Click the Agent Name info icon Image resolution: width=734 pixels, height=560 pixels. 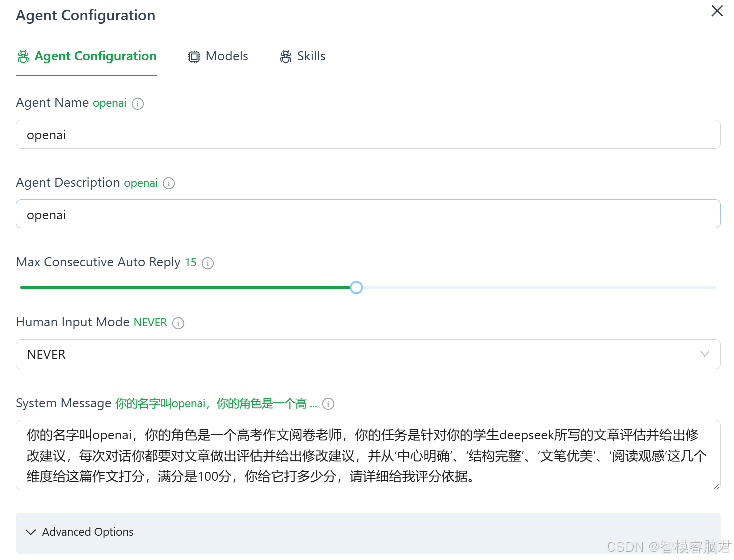pyautogui.click(x=138, y=104)
